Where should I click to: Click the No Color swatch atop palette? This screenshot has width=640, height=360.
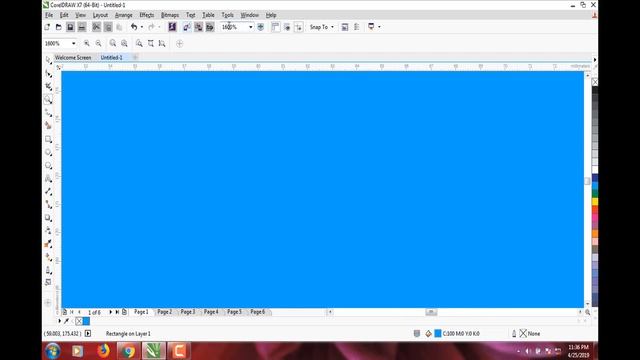coord(595,82)
